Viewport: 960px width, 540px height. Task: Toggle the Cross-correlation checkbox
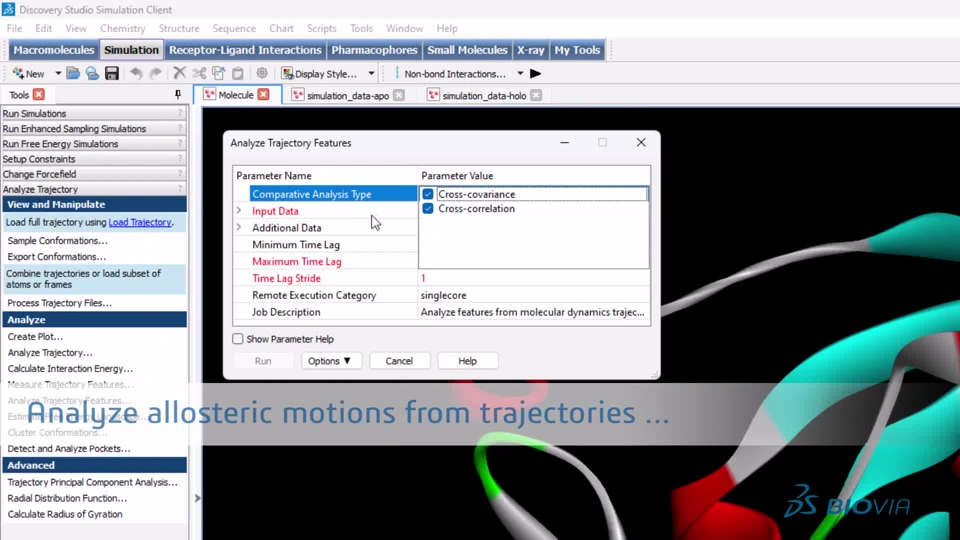427,209
